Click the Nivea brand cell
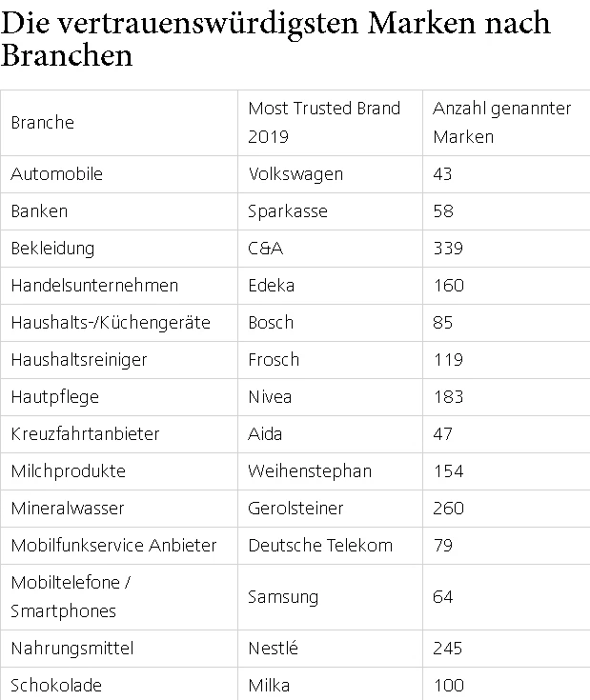The width and height of the screenshot is (590, 700). (270, 397)
